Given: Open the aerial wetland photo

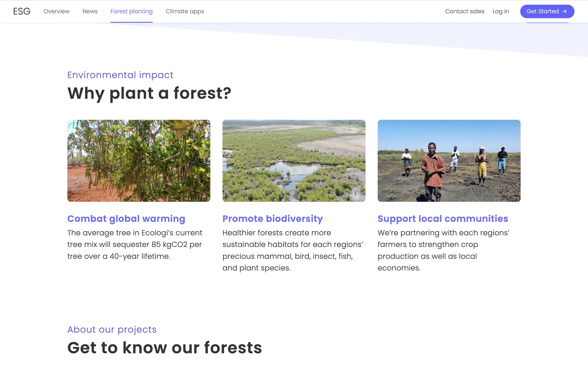Looking at the screenshot, I should [x=294, y=161].
